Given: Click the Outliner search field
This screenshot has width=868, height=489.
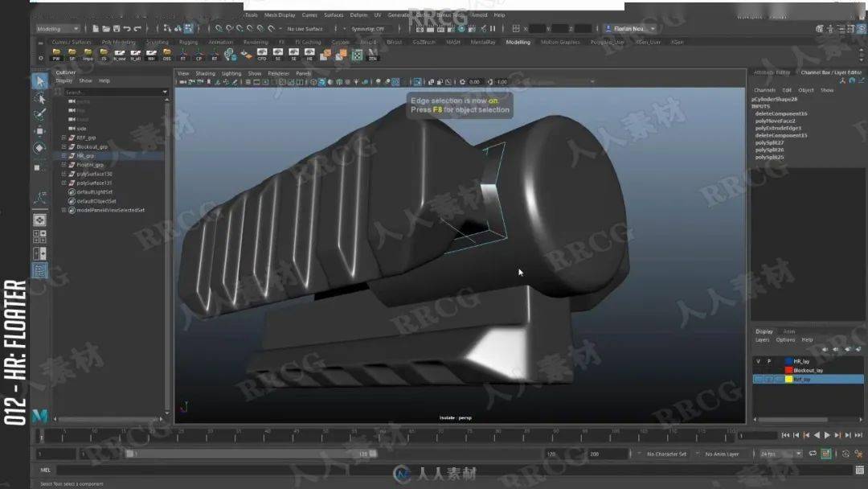Looking at the screenshot, I should (113, 92).
